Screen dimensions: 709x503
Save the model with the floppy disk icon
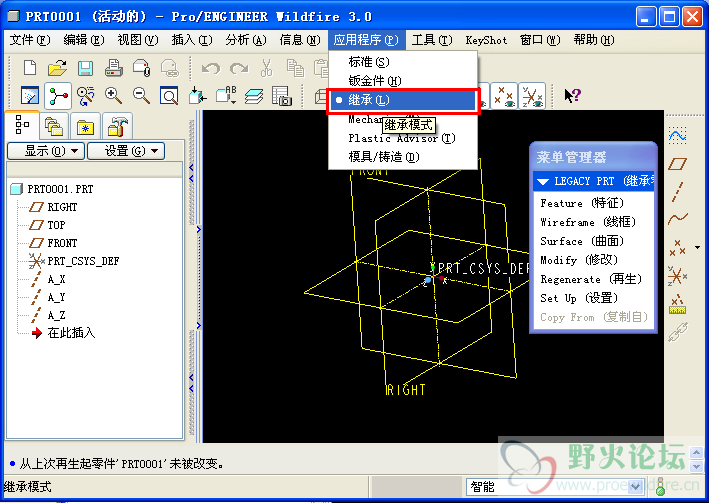[85, 68]
